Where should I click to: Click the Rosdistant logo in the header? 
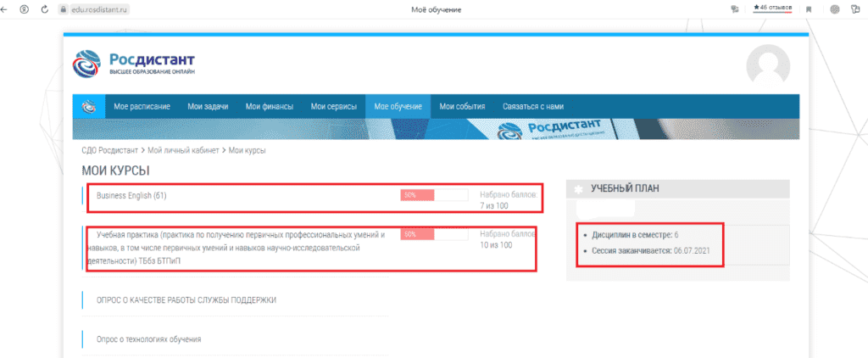(134, 64)
